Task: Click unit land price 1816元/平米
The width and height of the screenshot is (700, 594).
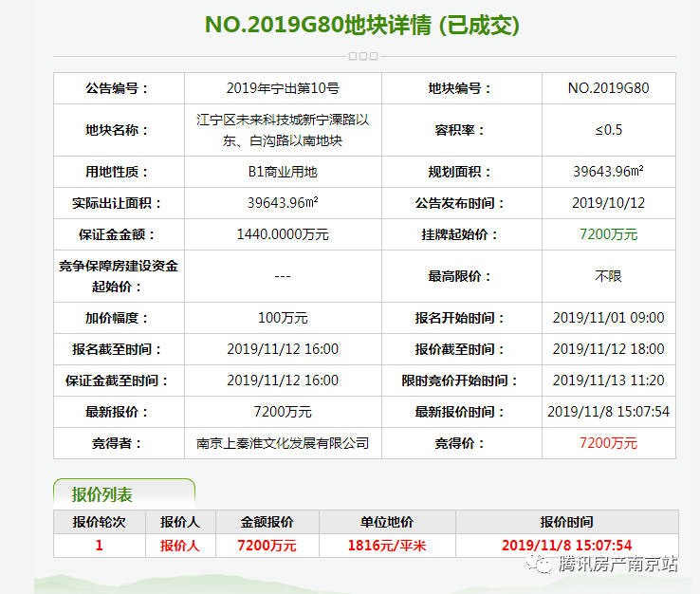Action: pyautogui.click(x=387, y=546)
